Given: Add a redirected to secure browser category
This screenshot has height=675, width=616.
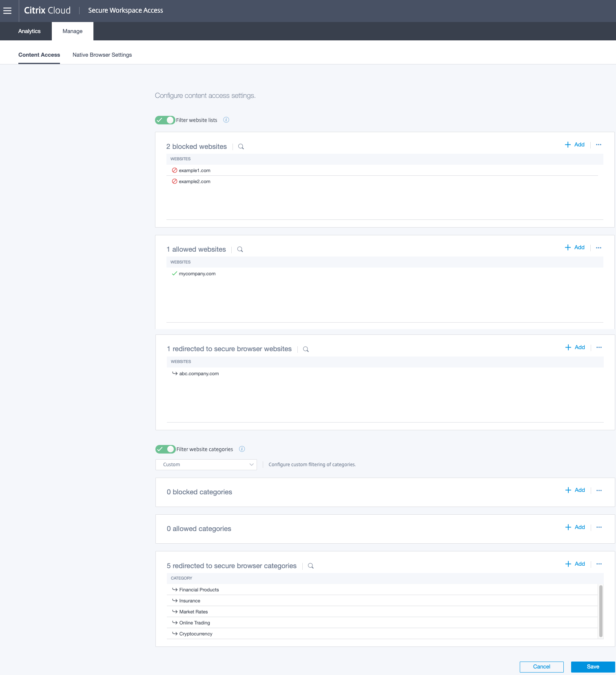Looking at the screenshot, I should point(575,564).
